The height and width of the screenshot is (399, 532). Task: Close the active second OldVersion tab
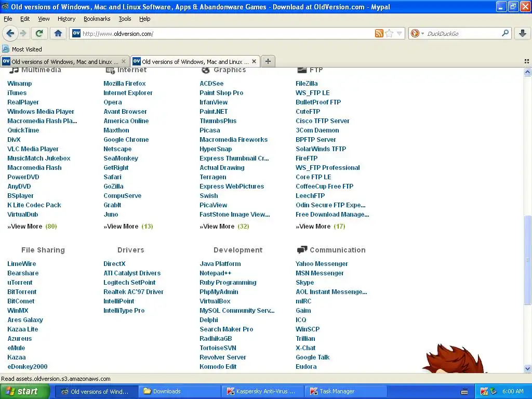pyautogui.click(x=254, y=61)
